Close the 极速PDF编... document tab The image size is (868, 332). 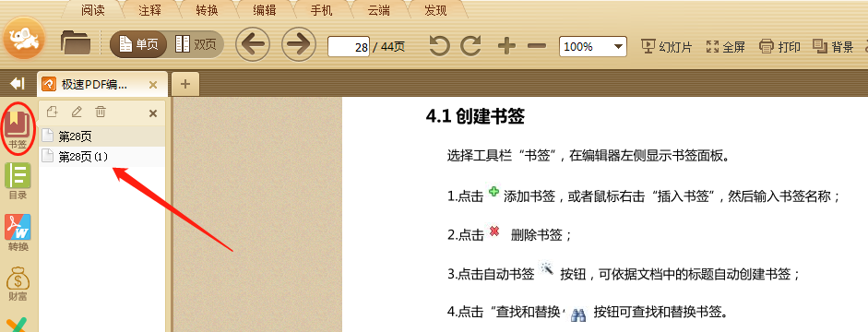coord(153,85)
